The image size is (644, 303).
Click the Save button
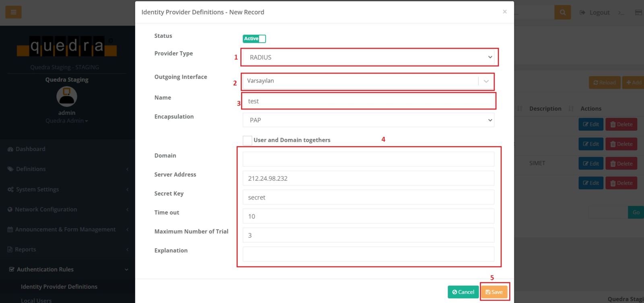pyautogui.click(x=494, y=292)
